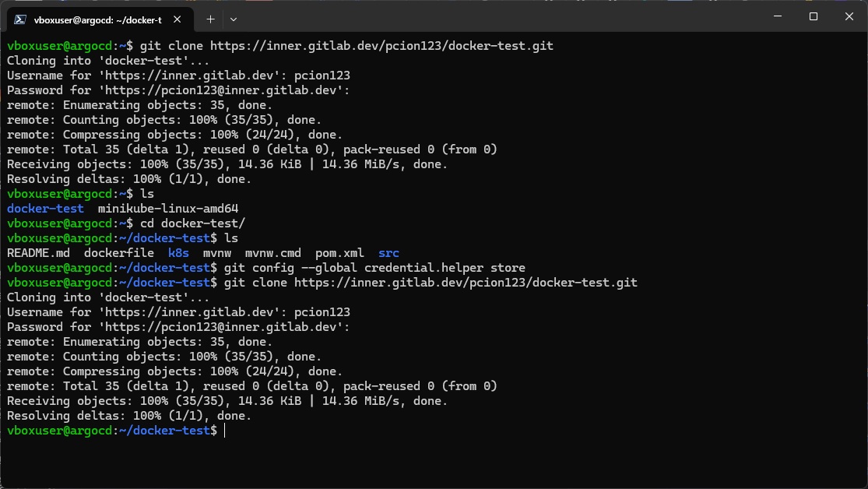The height and width of the screenshot is (489, 868).
Task: Click pom.xml in the ls output
Action: (x=340, y=253)
